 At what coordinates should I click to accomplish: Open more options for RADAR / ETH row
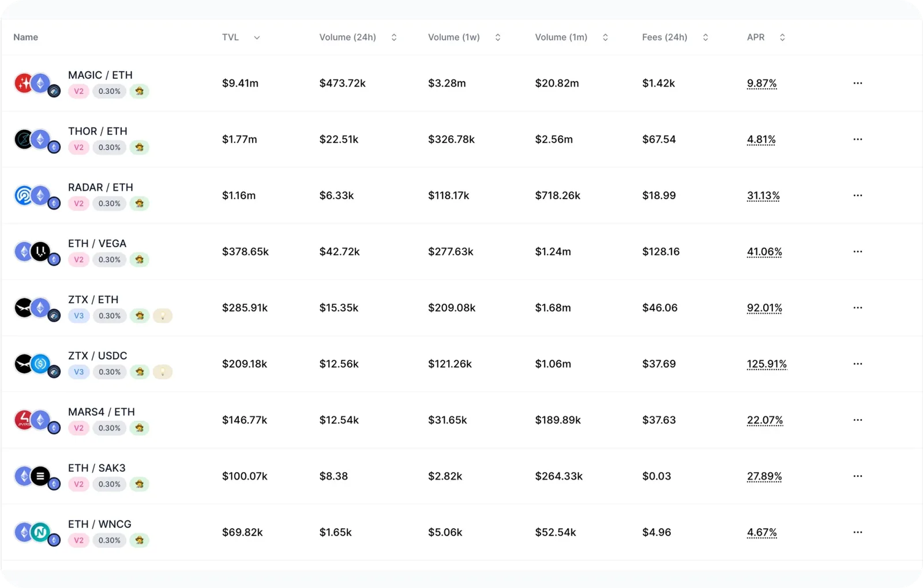(858, 195)
